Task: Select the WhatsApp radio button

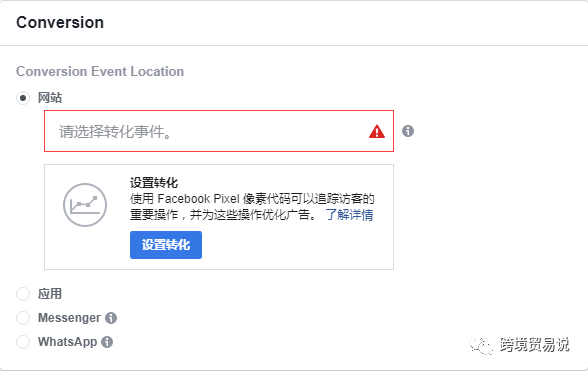Action: [x=23, y=342]
